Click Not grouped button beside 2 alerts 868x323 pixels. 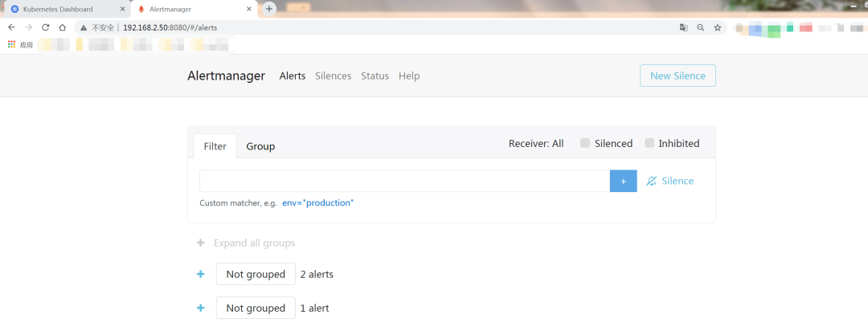[x=256, y=274]
